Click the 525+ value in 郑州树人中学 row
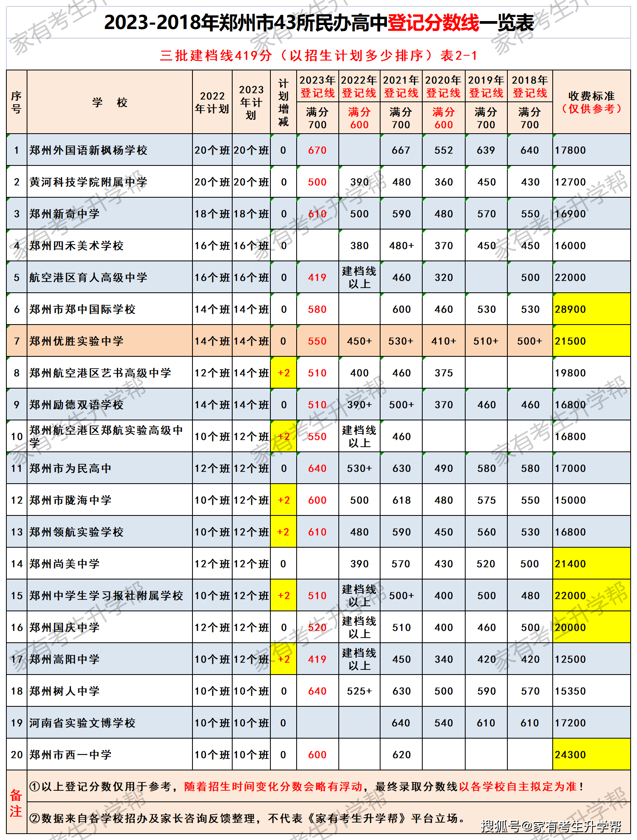The image size is (637, 840). 359,691
